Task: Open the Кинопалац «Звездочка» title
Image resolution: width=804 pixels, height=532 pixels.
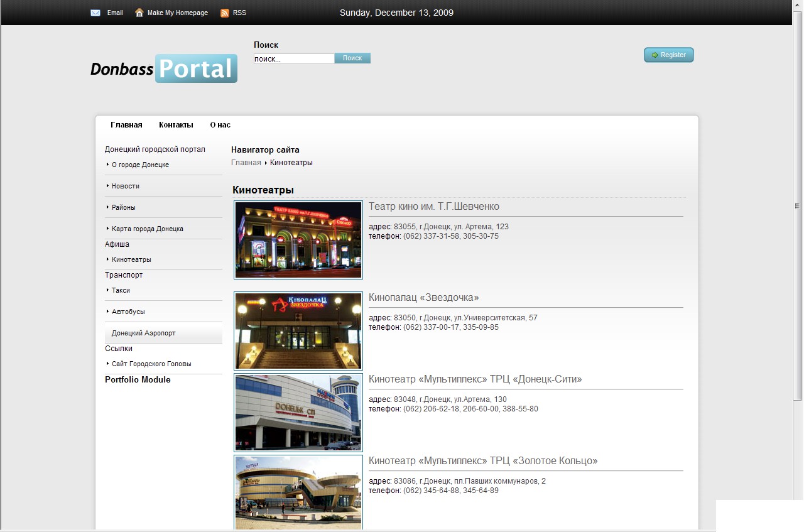Action: click(x=424, y=298)
